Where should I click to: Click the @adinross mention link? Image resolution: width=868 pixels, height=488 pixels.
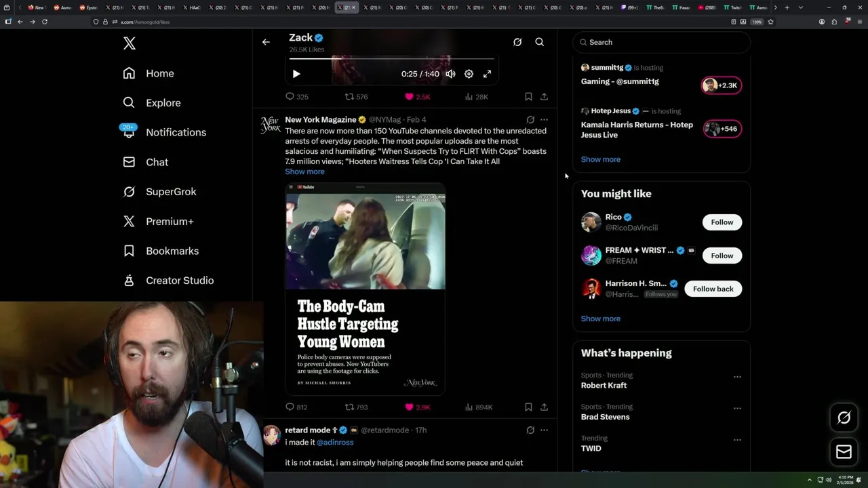coord(335,443)
